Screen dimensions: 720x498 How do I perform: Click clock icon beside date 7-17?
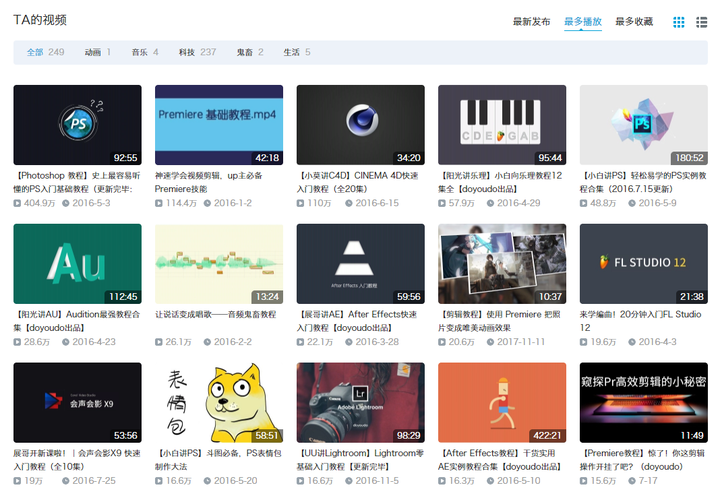(632, 481)
